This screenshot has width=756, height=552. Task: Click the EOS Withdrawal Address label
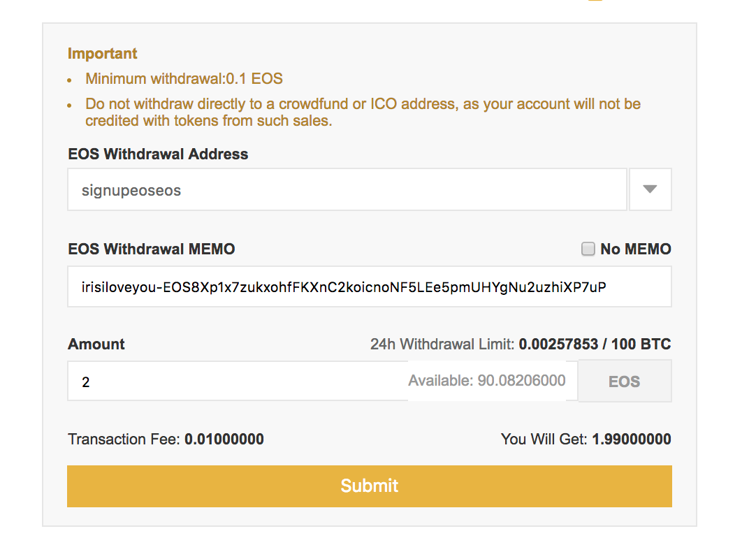tap(158, 154)
